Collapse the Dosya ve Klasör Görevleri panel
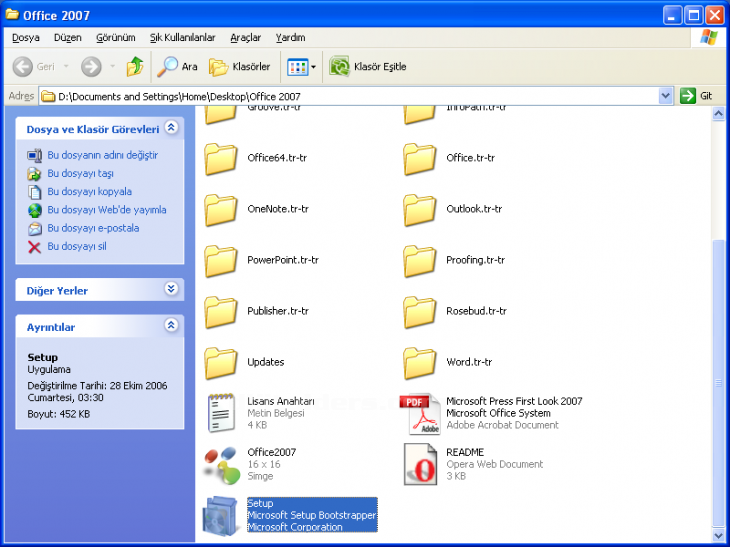 [x=171, y=127]
